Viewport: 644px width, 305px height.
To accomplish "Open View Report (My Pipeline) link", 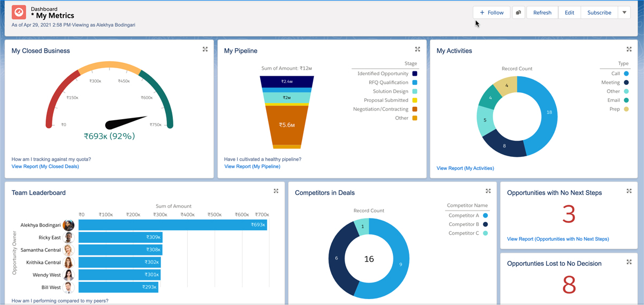I will click(252, 166).
